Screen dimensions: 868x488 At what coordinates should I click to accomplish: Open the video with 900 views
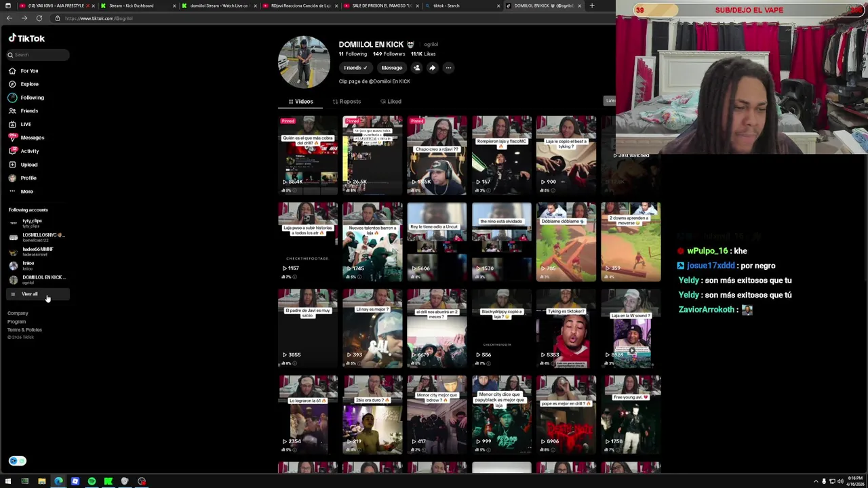tap(566, 155)
